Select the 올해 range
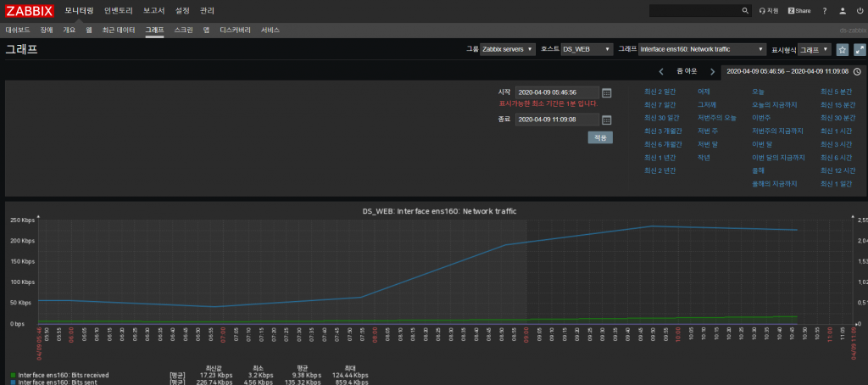 coord(758,170)
